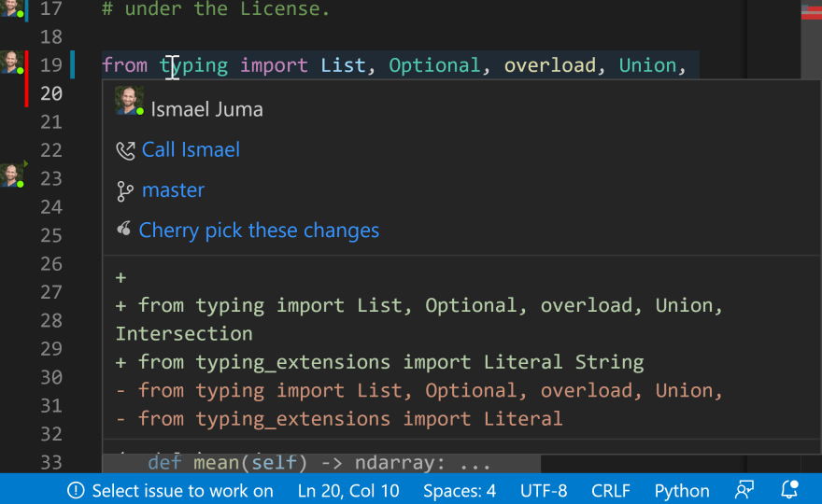This screenshot has width=822, height=504.
Task: Click the author avatar on line 23
Action: pyautogui.click(x=11, y=175)
